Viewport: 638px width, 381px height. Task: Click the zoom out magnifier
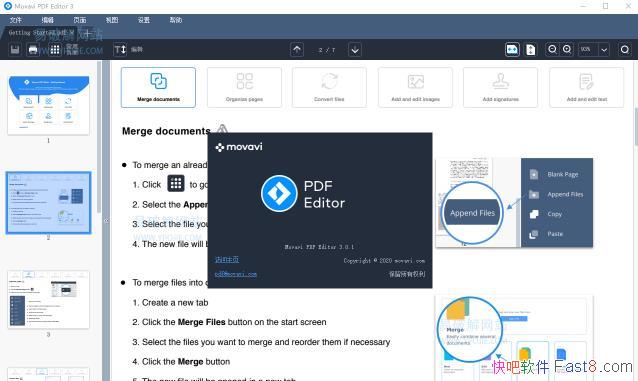pos(552,49)
